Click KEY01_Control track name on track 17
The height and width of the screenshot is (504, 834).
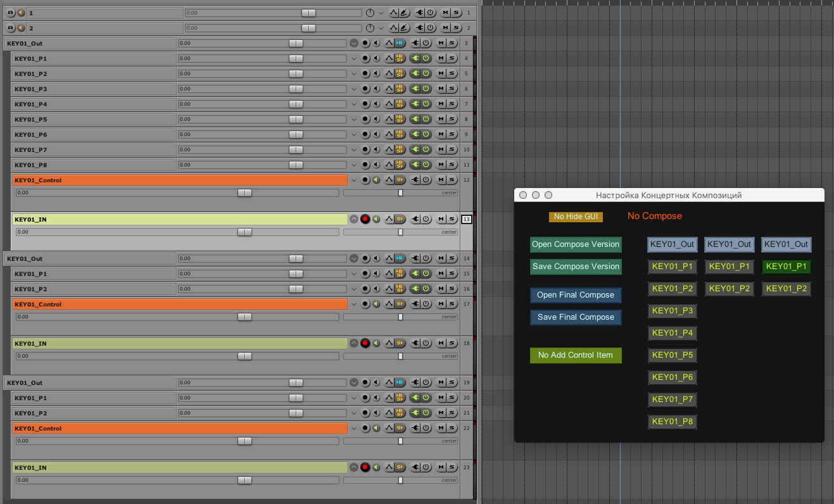coord(180,304)
